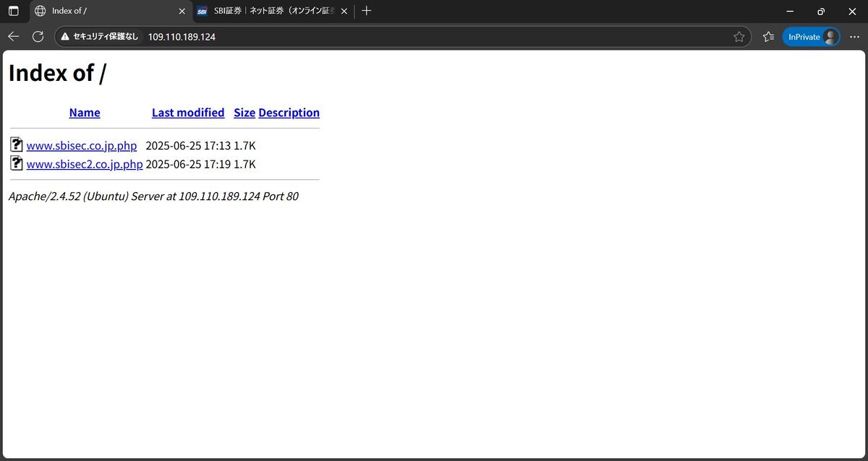Screen dimensions: 868x461
Task: Click the InPrivate profile button
Action: [x=811, y=37]
